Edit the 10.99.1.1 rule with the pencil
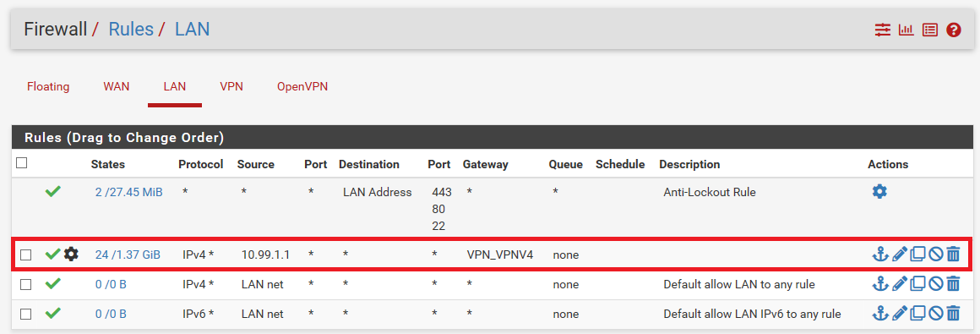 point(899,254)
